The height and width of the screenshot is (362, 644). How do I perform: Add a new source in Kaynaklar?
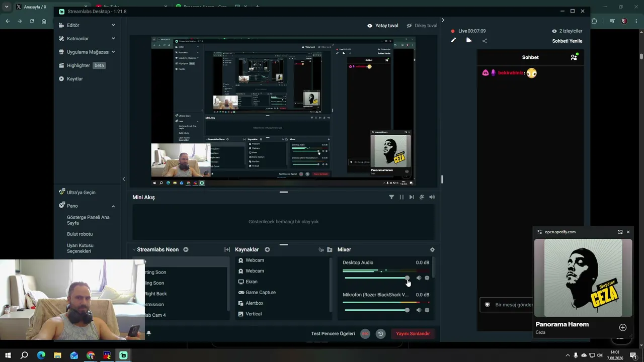tap(267, 250)
